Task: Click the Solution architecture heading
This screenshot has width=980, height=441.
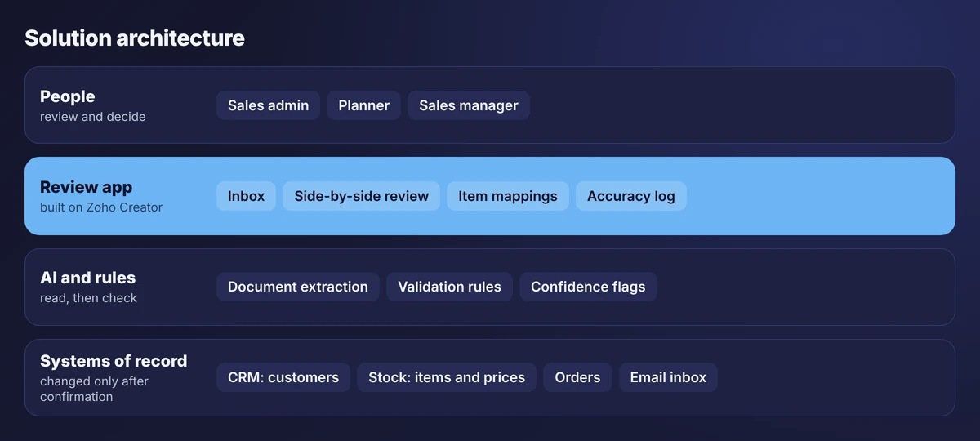Action: pyautogui.click(x=135, y=38)
